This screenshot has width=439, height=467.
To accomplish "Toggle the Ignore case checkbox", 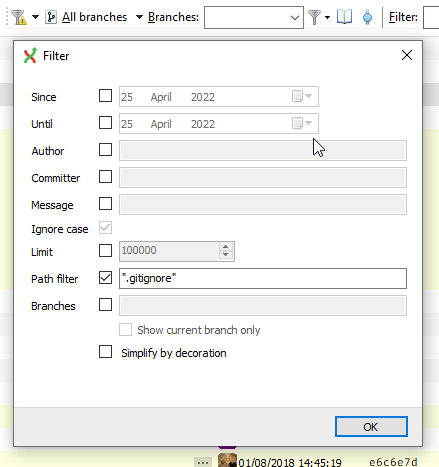I will click(x=105, y=228).
